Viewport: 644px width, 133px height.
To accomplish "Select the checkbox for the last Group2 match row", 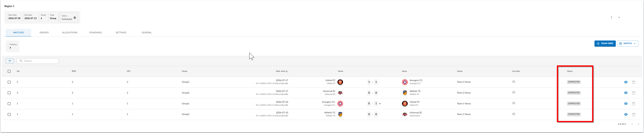I will click(9, 115).
